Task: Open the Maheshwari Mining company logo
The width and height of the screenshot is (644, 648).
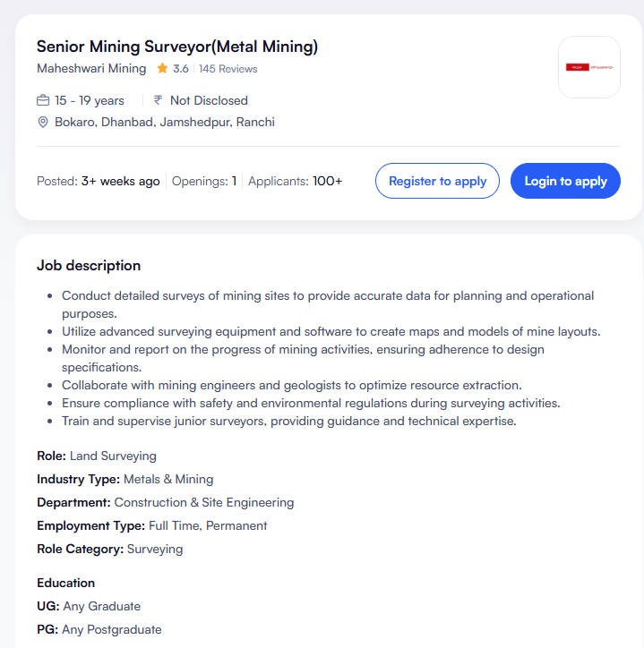Action: tap(588, 67)
